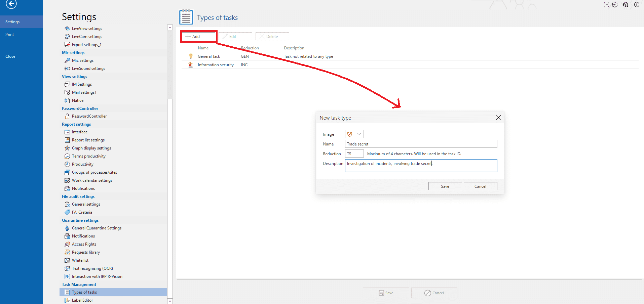Click the Name column header
The width and height of the screenshot is (644, 304).
(x=203, y=48)
